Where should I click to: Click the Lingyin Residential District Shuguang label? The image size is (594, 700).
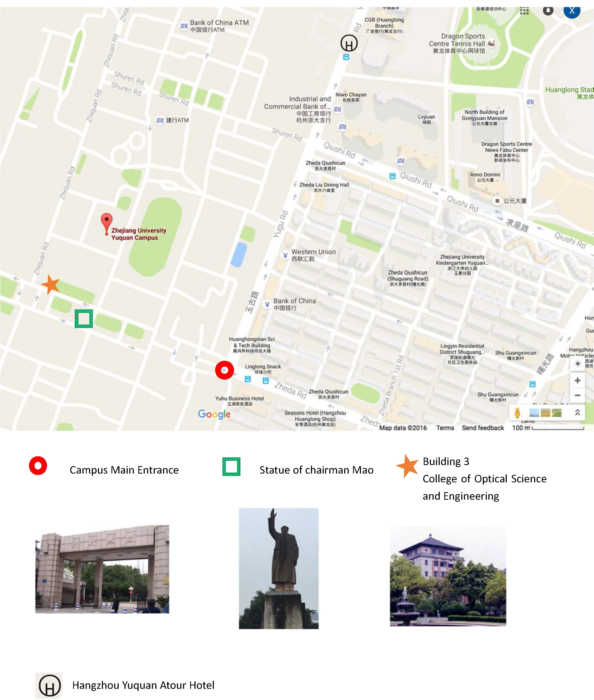462,354
